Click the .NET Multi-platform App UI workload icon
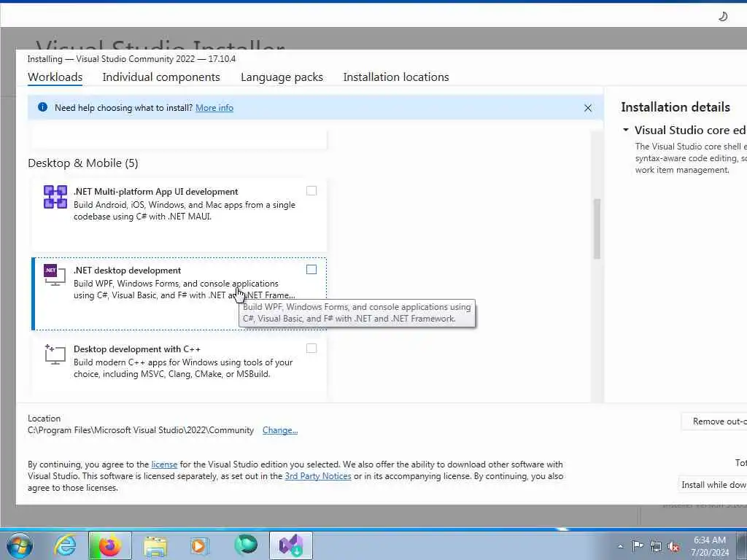The width and height of the screenshot is (747, 560). (x=55, y=197)
